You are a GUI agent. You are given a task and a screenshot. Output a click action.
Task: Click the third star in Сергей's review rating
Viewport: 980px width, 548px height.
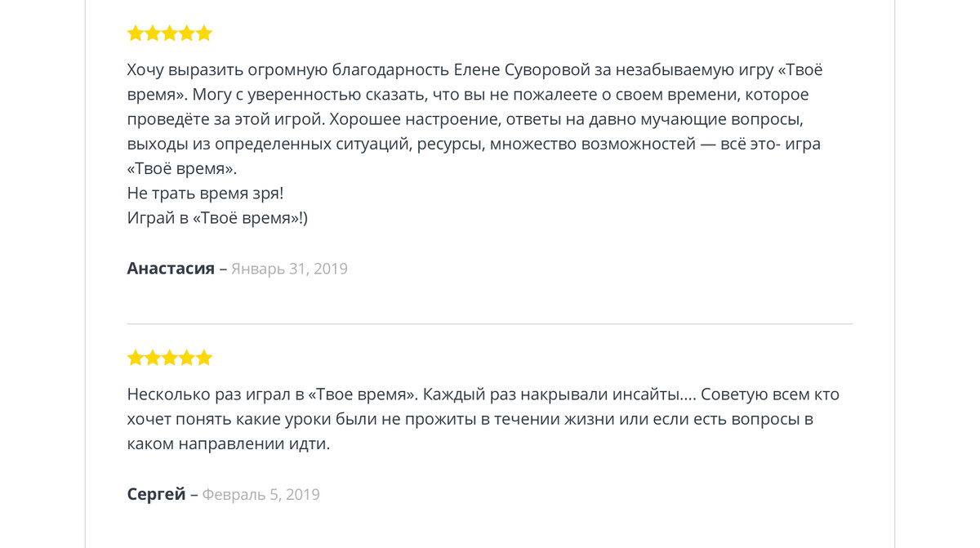pyautogui.click(x=170, y=358)
